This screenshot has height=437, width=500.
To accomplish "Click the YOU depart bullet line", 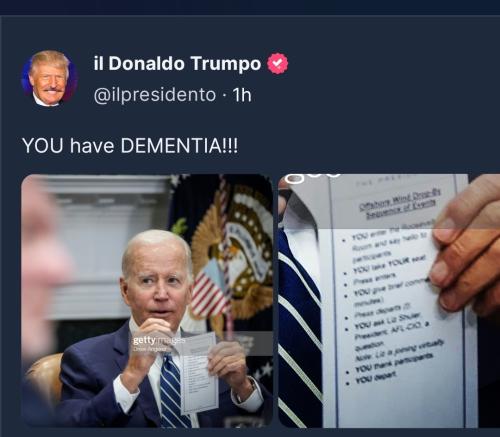I will [x=375, y=378].
